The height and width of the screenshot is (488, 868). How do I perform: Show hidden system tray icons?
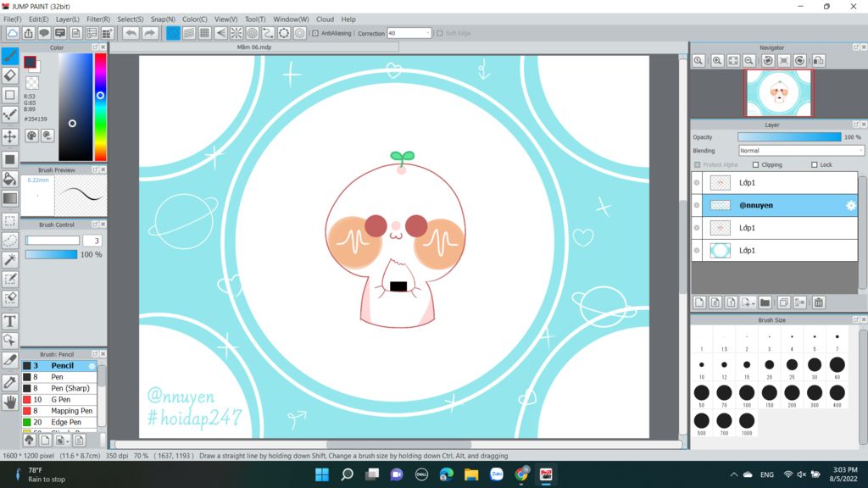pyautogui.click(x=733, y=474)
